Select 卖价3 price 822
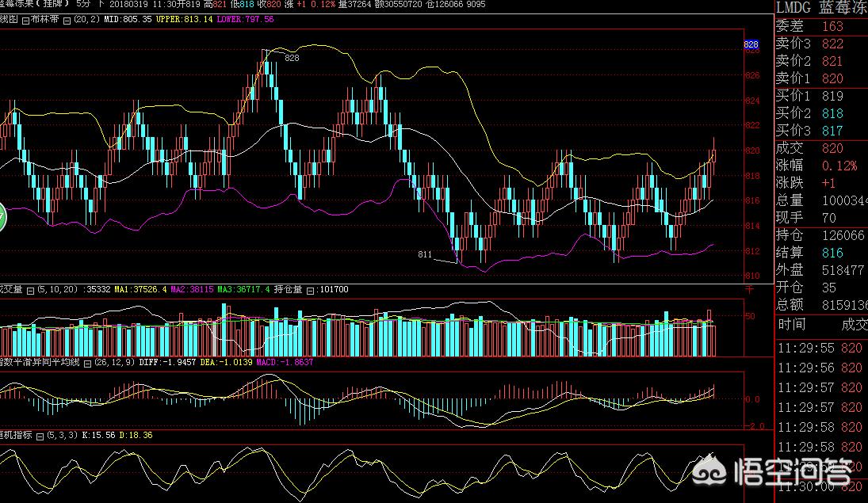 tap(832, 44)
